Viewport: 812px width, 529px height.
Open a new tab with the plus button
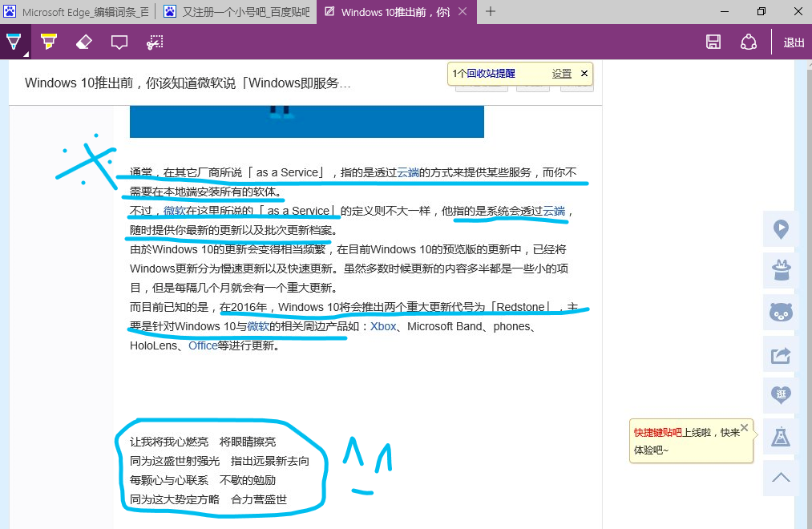[x=491, y=11]
